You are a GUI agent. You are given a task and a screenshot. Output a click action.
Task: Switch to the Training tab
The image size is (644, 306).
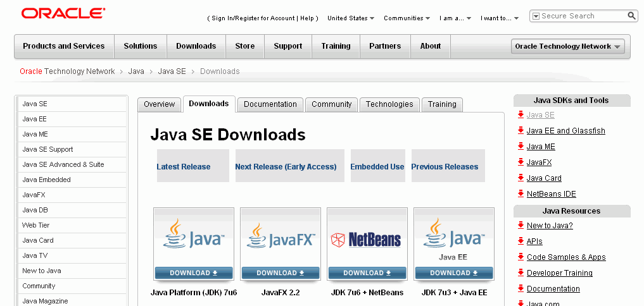tap(442, 104)
